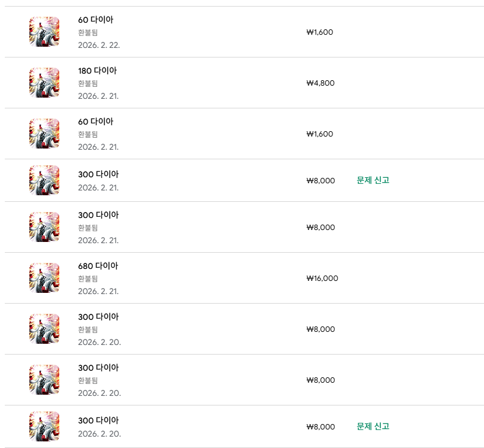Select the 180 다이아 purchase title
The image size is (484, 448).
pyautogui.click(x=97, y=71)
